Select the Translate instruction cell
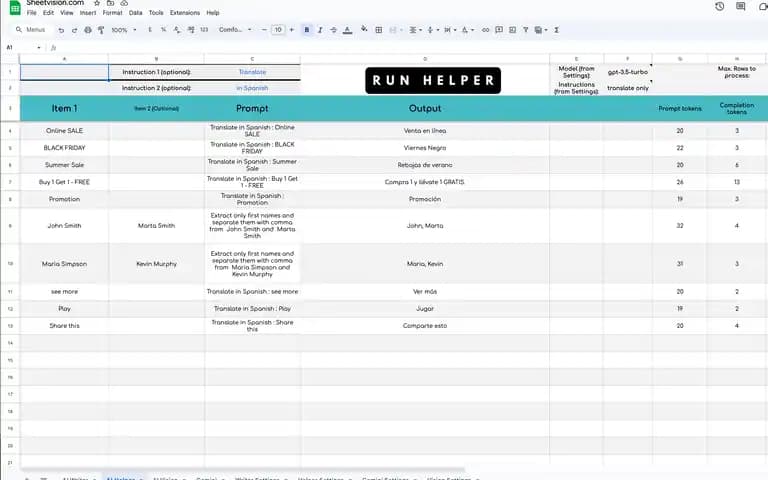This screenshot has height=480, width=768. click(x=252, y=72)
